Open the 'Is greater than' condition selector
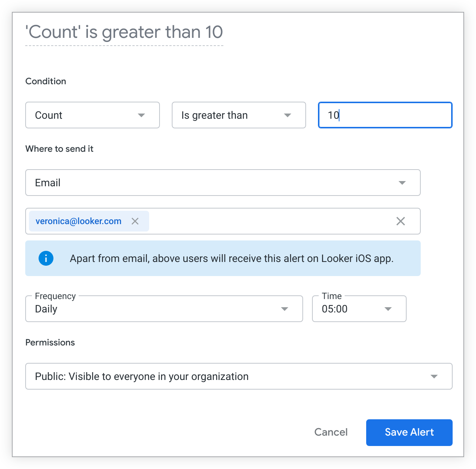Image resolution: width=476 pixels, height=469 pixels. [x=230, y=115]
